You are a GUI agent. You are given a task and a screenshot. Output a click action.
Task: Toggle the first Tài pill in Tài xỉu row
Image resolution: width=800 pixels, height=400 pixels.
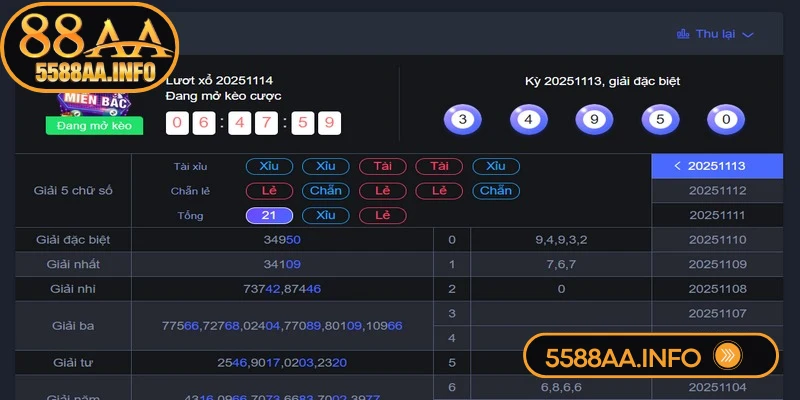tap(383, 166)
